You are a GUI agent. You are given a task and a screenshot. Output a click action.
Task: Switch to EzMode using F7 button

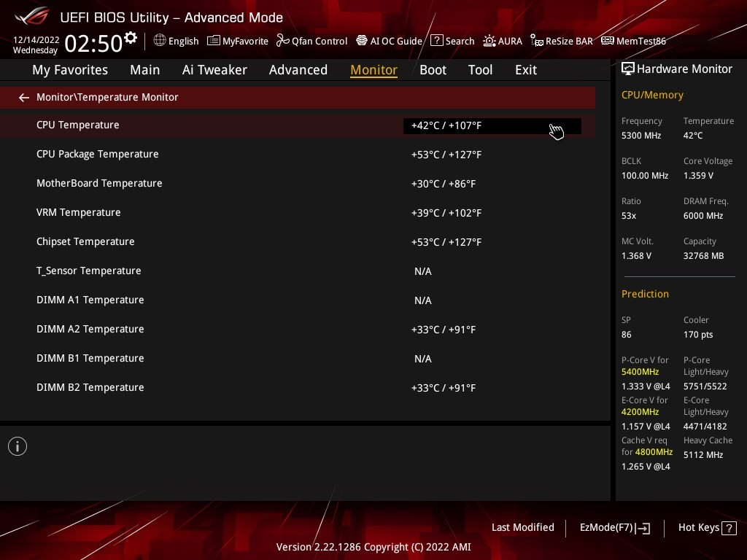pos(614,527)
